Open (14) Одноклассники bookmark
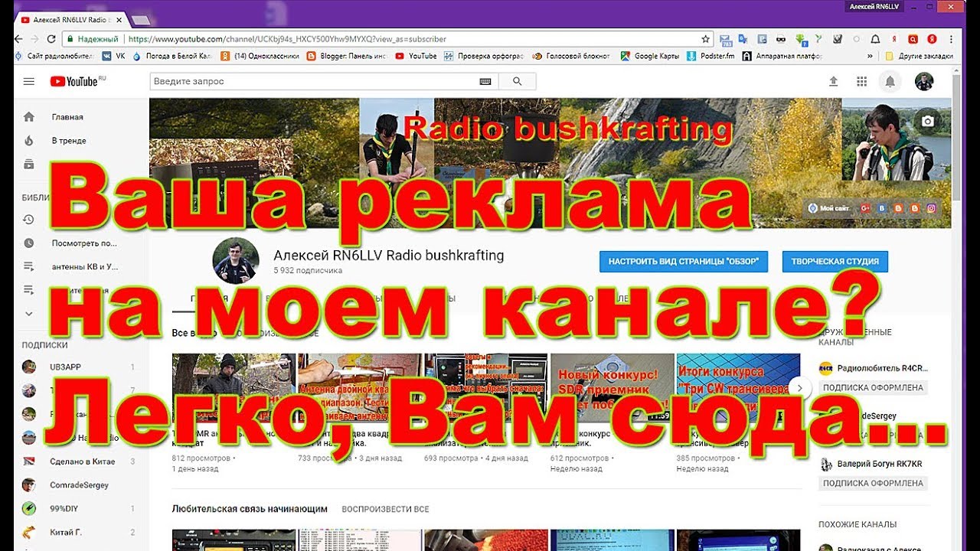The width and height of the screenshot is (980, 551). coord(260,56)
